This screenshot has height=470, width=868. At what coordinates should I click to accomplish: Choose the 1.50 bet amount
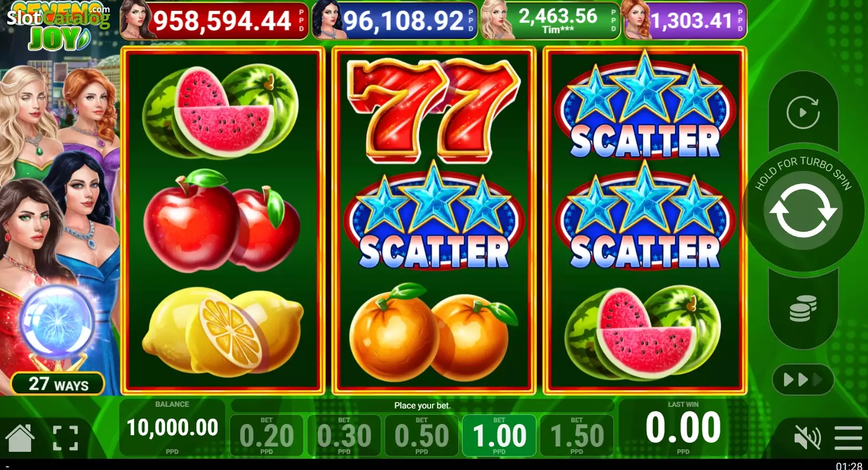[577, 435]
